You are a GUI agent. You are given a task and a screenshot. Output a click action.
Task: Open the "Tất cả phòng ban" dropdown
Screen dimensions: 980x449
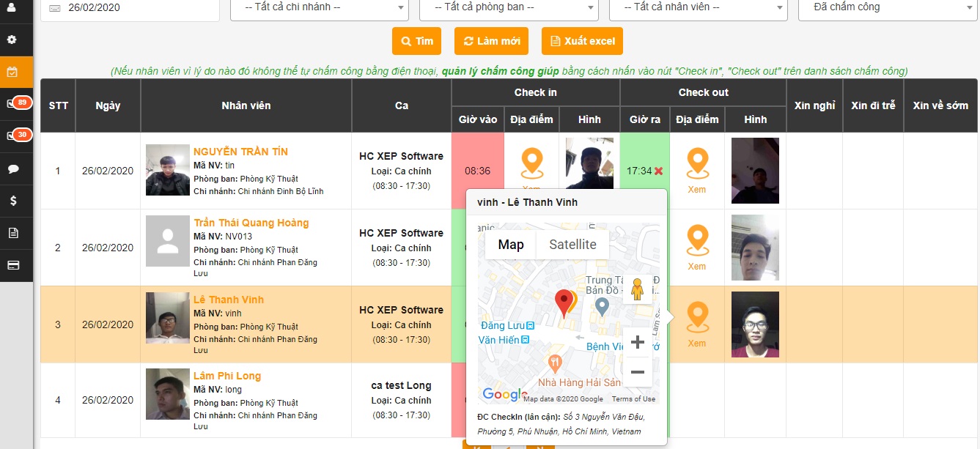click(x=509, y=7)
